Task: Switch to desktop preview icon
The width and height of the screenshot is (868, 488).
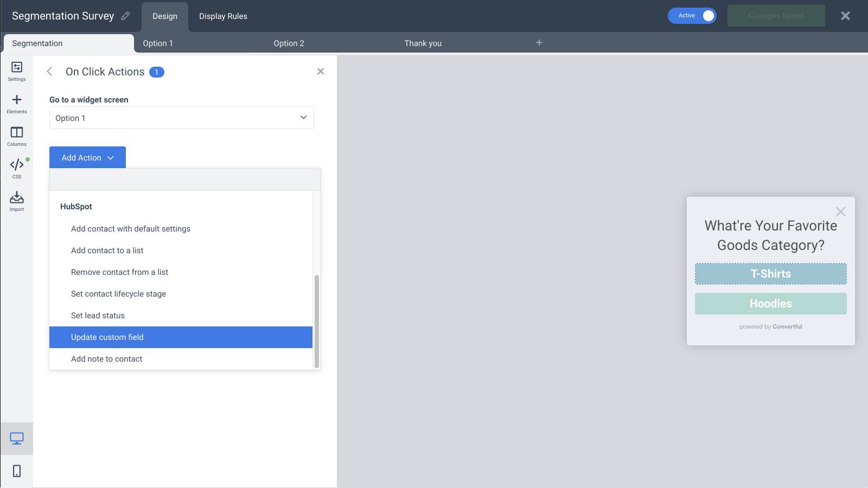Action: (x=17, y=438)
